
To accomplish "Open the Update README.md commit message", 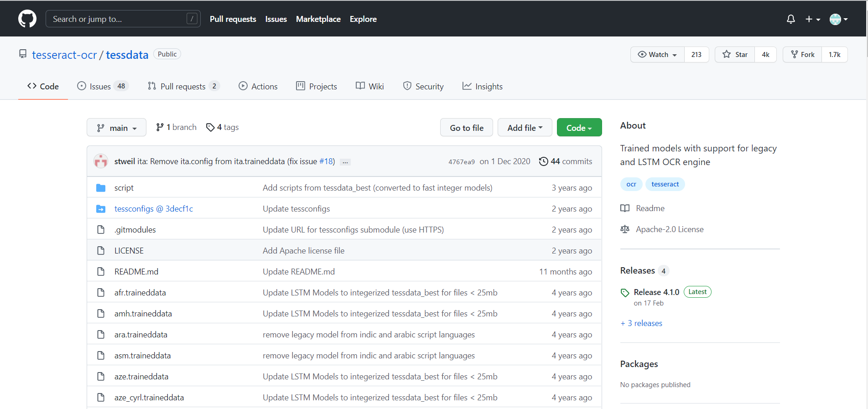I will pos(299,272).
